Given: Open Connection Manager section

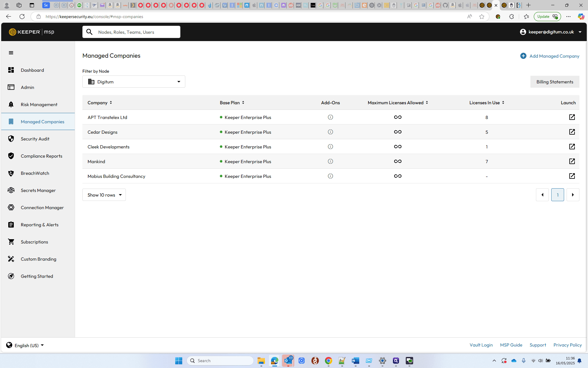Looking at the screenshot, I should (38, 208).
